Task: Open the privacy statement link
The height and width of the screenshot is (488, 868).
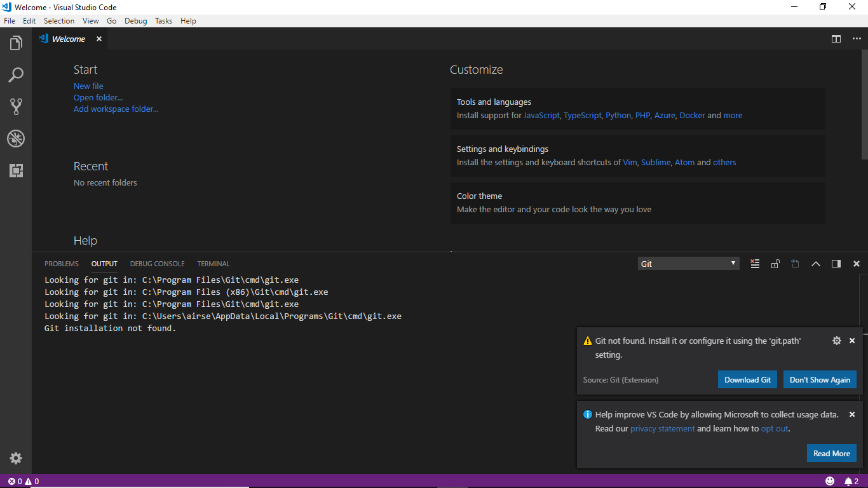Action: click(663, 429)
